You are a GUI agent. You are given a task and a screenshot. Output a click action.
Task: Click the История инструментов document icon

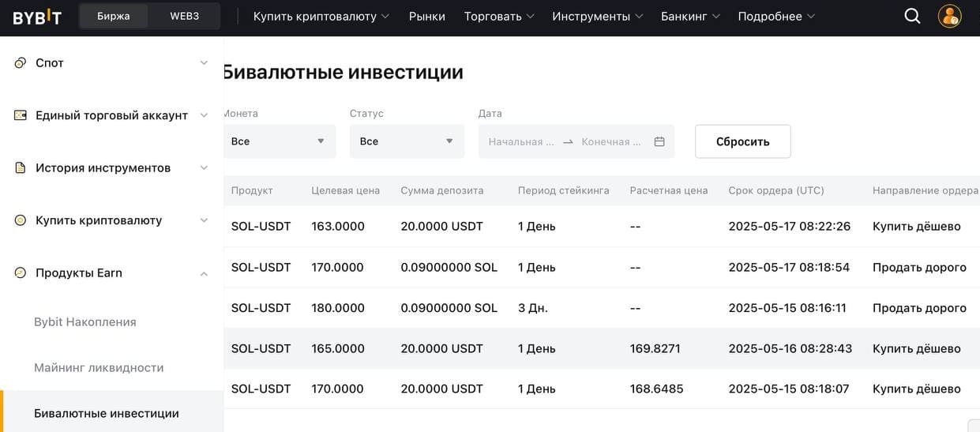coord(21,167)
